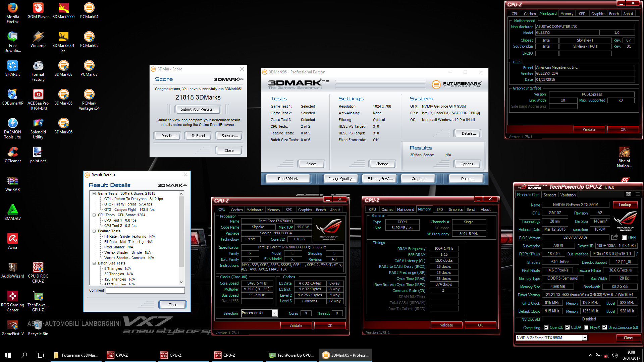Click the Graphs... button in 3DMark05
The image size is (644, 362).
point(419,179)
